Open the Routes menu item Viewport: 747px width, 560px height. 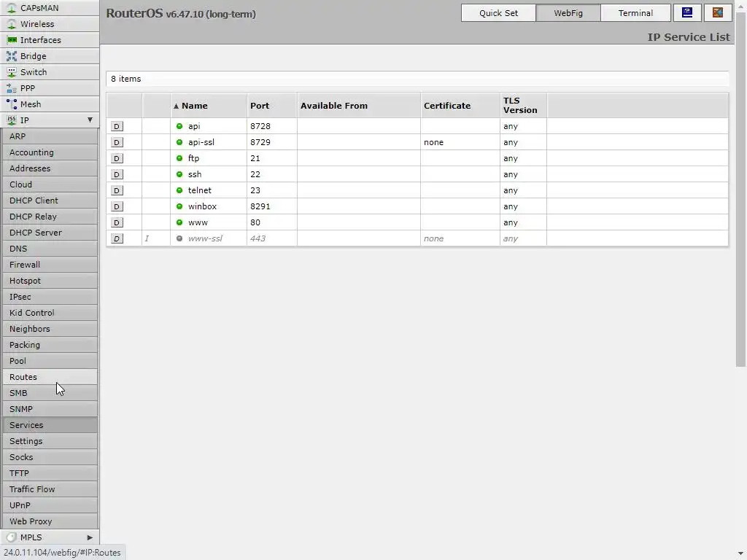pos(50,377)
